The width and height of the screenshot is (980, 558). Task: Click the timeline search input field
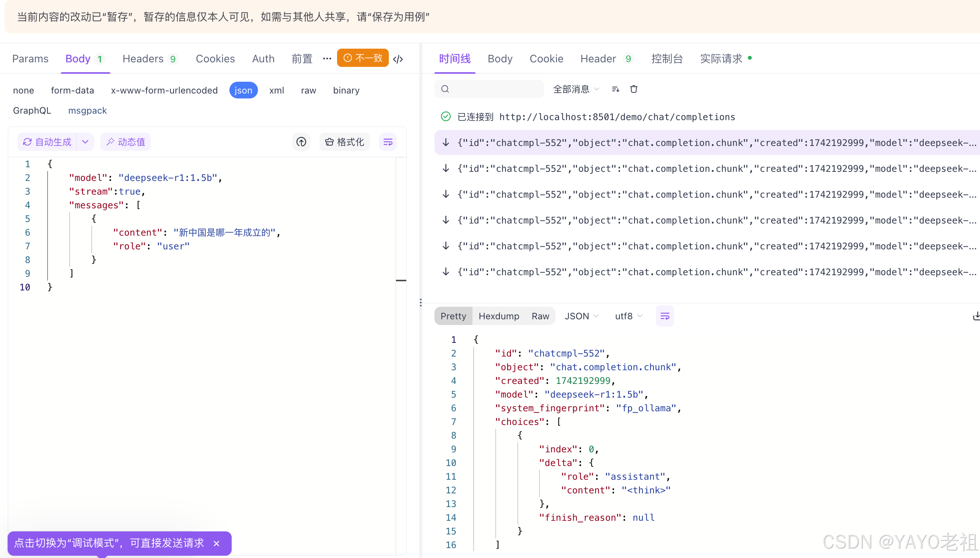[495, 89]
